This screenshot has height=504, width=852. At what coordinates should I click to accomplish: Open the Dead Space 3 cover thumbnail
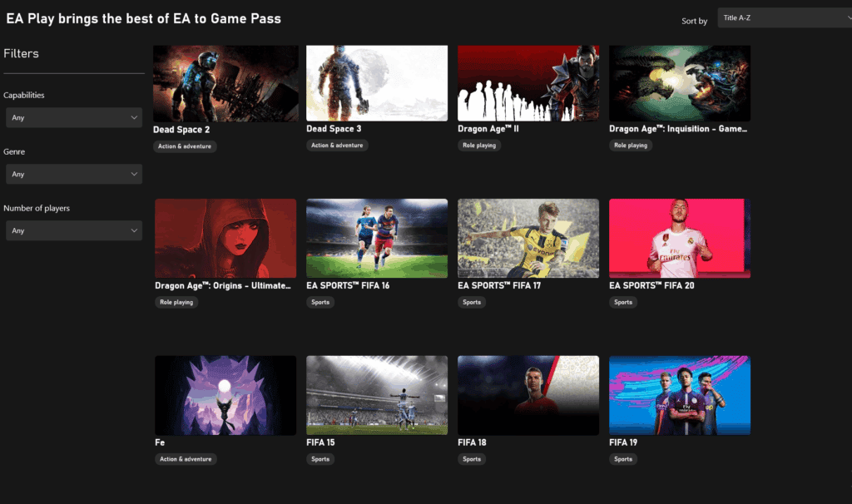(377, 83)
